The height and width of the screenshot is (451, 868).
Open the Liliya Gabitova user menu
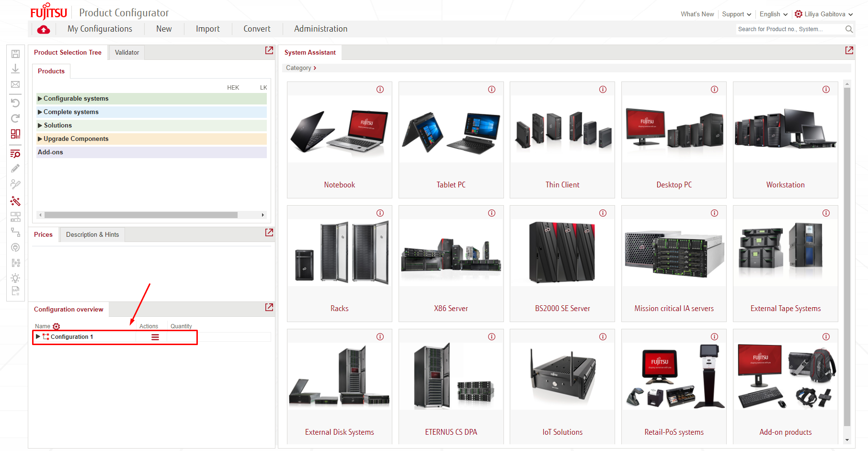[824, 14]
